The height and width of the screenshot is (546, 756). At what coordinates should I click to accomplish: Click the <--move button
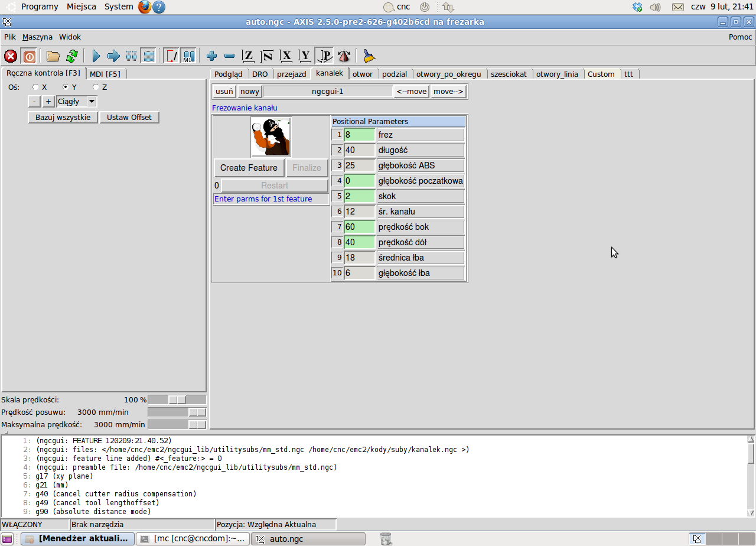coord(412,92)
